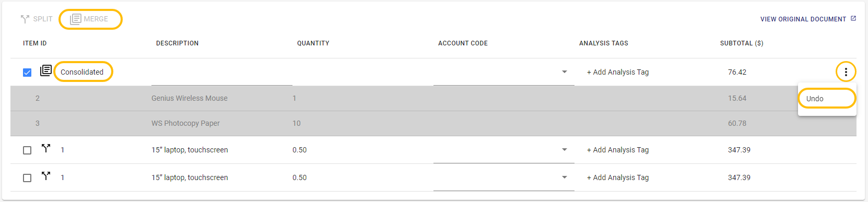Image resolution: width=868 pixels, height=202 pixels.
Task: Expand account code dropdown on second laptop row
Action: 565,177
